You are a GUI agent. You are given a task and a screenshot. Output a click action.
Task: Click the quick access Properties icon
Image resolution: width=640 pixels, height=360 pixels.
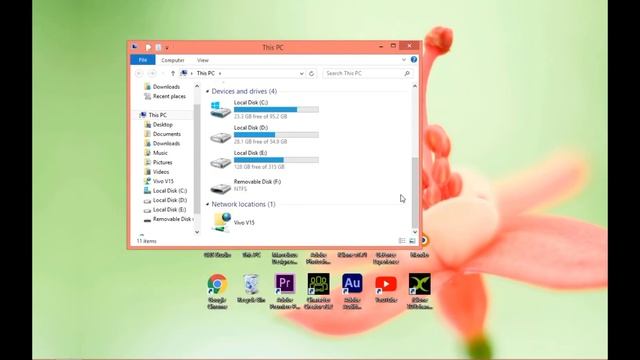point(149,47)
